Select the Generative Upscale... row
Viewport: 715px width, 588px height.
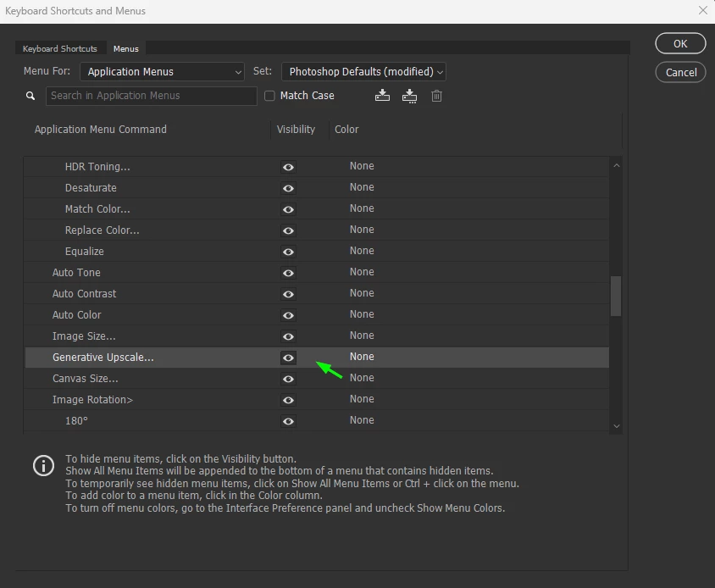click(317, 358)
